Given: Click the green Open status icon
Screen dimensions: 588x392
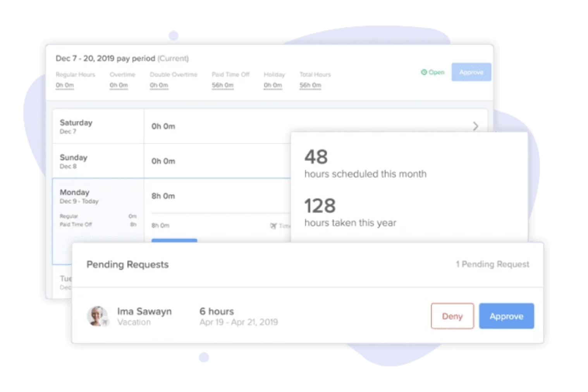Looking at the screenshot, I should click(x=424, y=72).
